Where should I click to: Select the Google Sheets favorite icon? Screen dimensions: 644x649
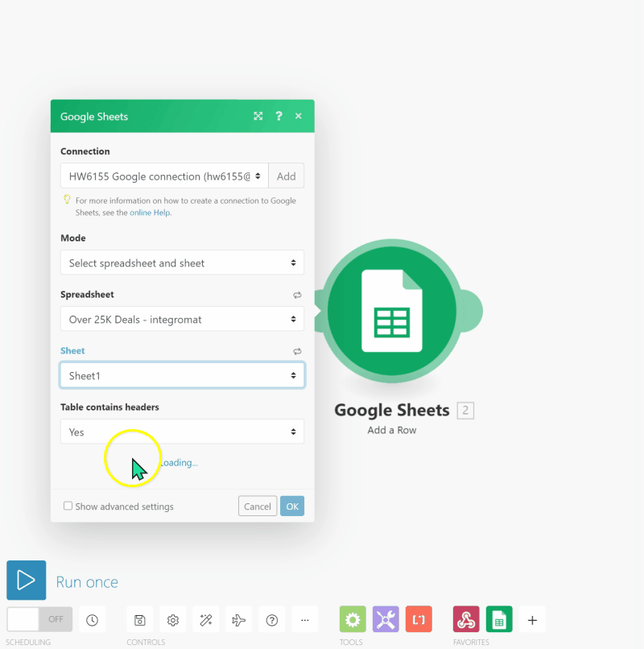click(499, 619)
